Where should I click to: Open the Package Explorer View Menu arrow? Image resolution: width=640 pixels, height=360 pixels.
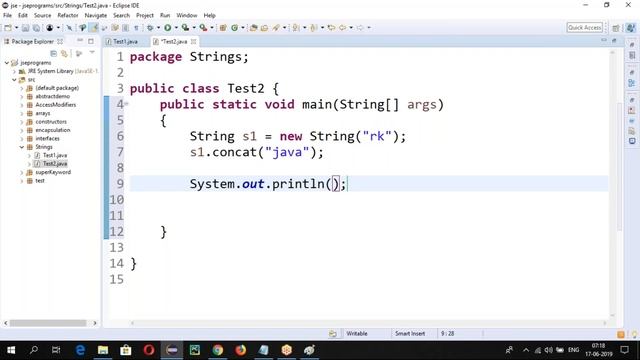click(92, 52)
